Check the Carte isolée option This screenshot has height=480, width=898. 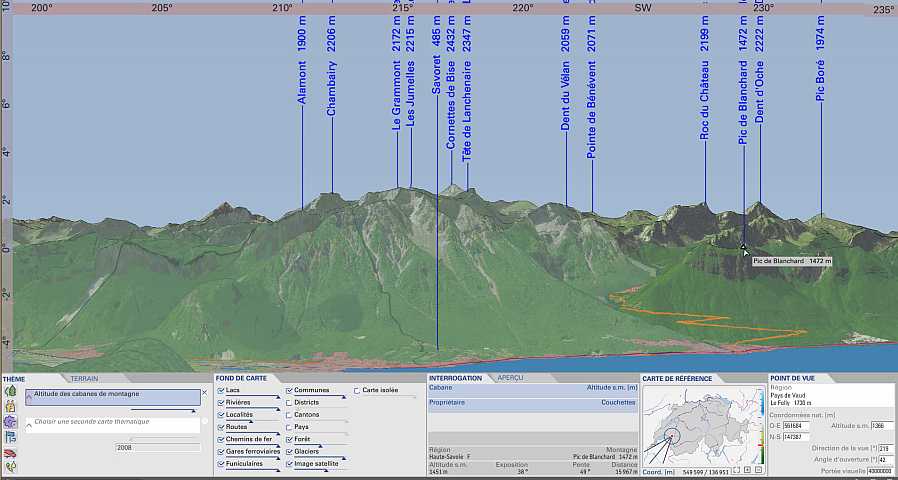pyautogui.click(x=357, y=390)
